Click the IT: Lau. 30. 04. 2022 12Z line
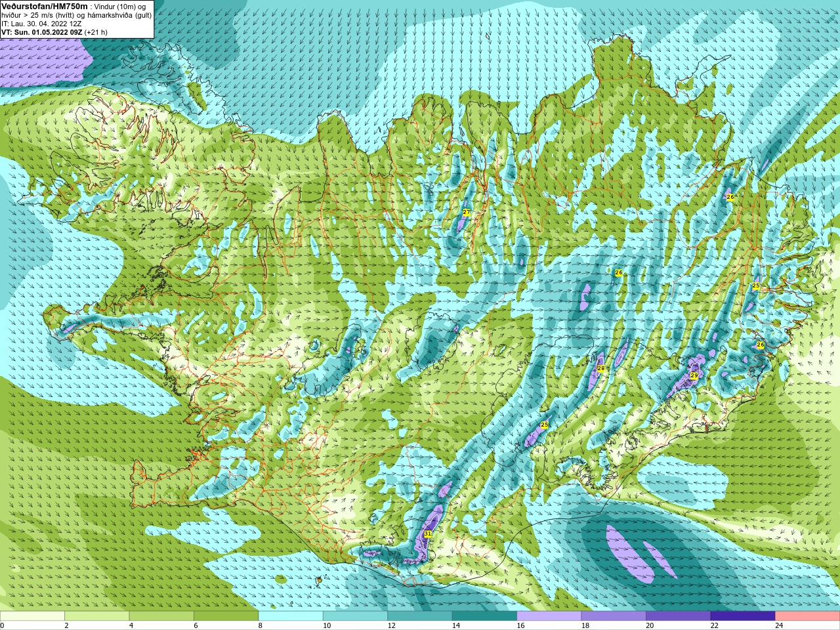The height and width of the screenshot is (630, 840). pos(42,24)
